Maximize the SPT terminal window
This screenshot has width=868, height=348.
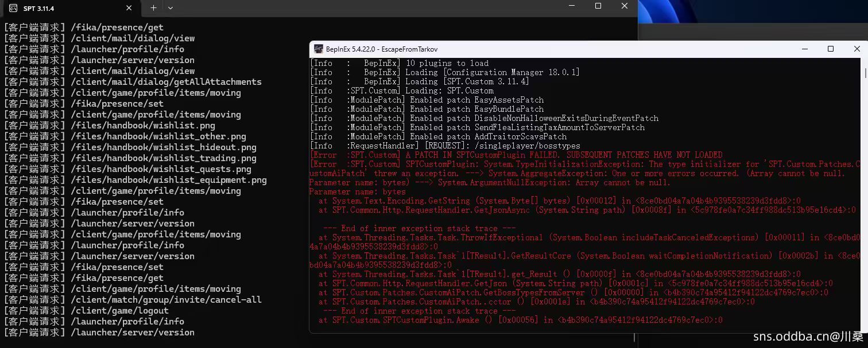pos(598,6)
